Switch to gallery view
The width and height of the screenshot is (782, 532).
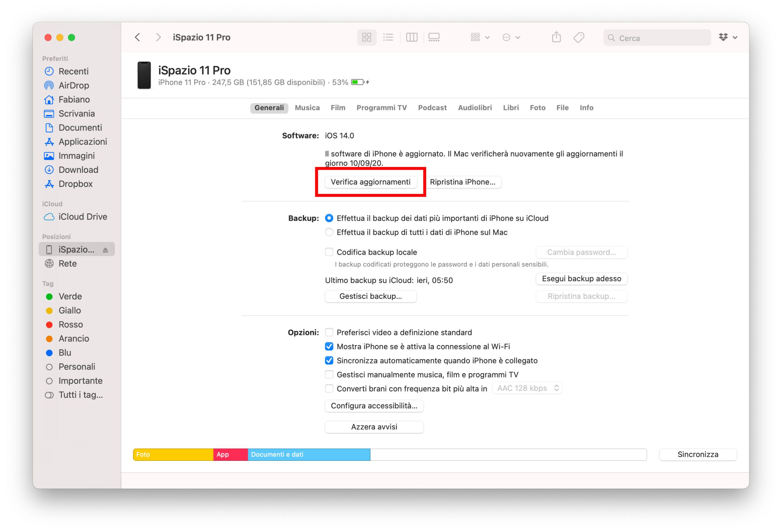click(434, 37)
